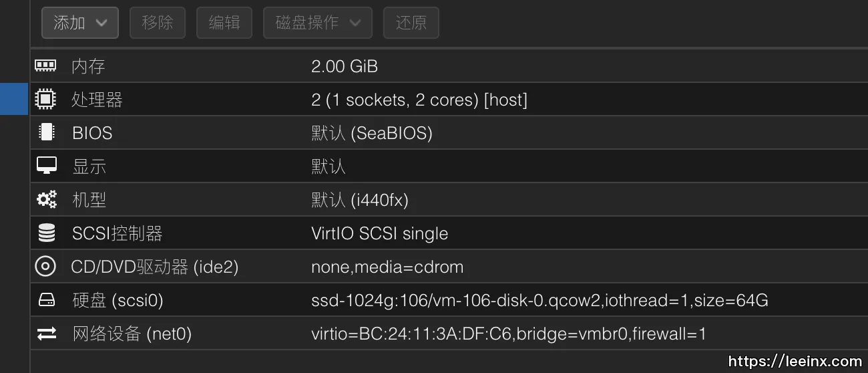Click the BIOS chip icon
The width and height of the screenshot is (868, 373).
(x=46, y=132)
